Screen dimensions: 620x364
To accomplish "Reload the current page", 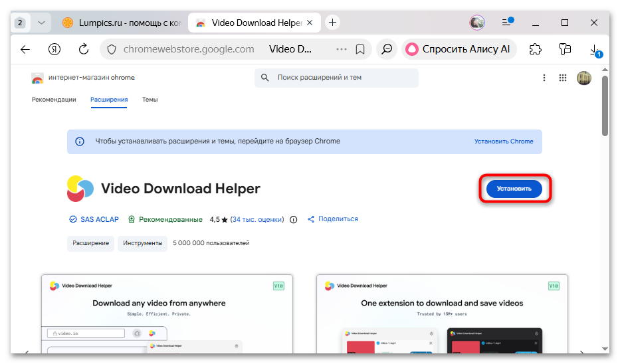I will click(x=84, y=49).
